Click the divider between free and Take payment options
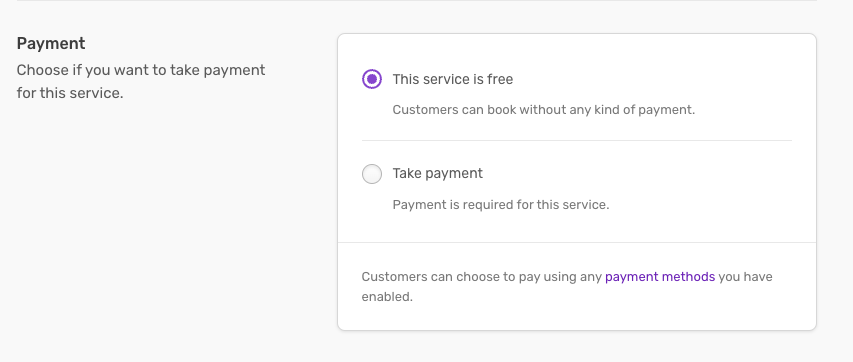This screenshot has height=362, width=853. click(577, 140)
